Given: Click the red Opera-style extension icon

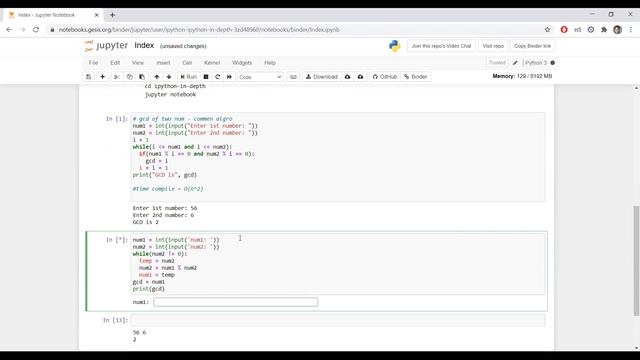Looking at the screenshot, I should [564, 29].
